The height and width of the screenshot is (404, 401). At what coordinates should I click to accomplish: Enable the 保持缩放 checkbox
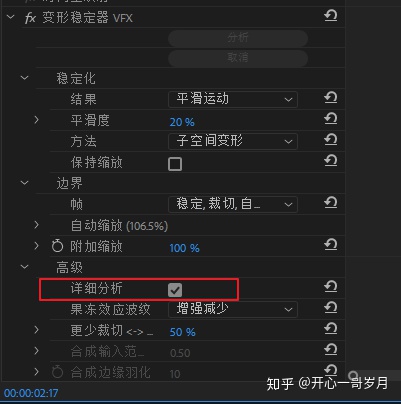(175, 164)
